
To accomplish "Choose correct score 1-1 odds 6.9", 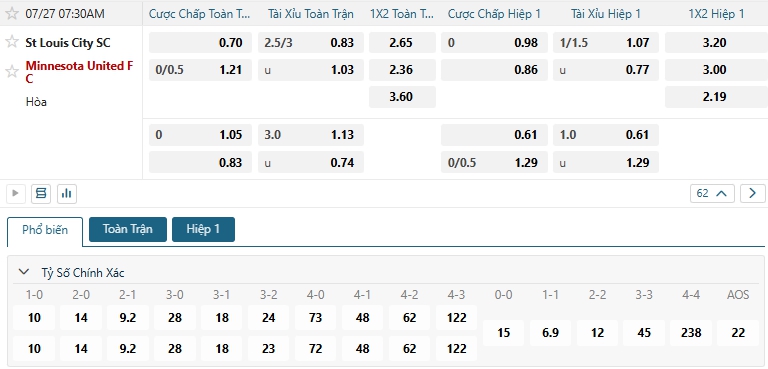I will pyautogui.click(x=551, y=333).
